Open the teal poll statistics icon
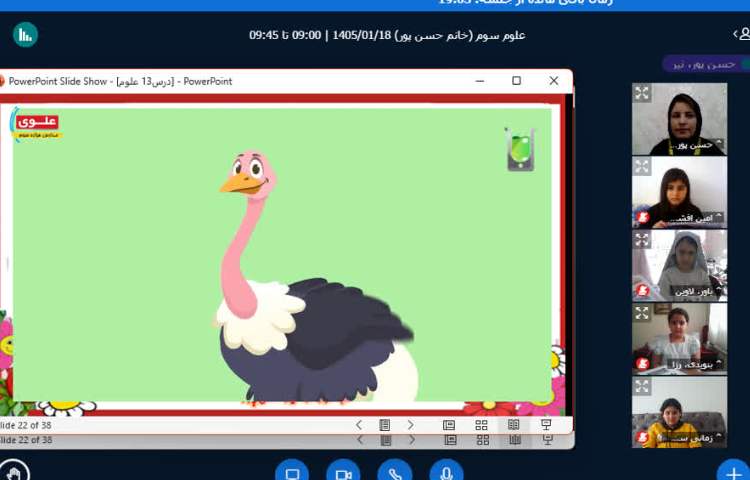Screen dimensions: 750x480 click(x=25, y=34)
